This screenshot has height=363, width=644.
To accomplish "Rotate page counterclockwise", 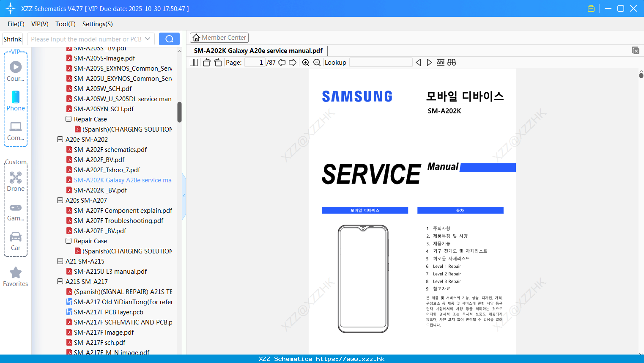I will (x=206, y=63).
